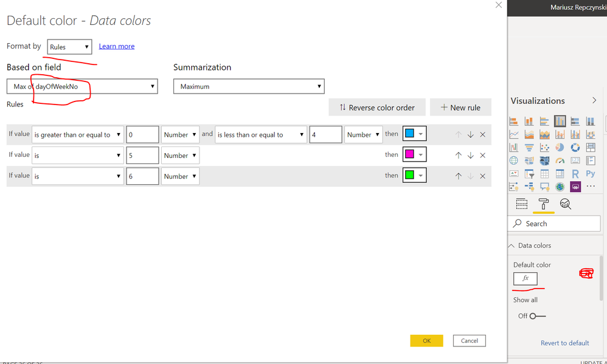Open the Summarization Maximum dropdown
607x364 pixels.
249,86
